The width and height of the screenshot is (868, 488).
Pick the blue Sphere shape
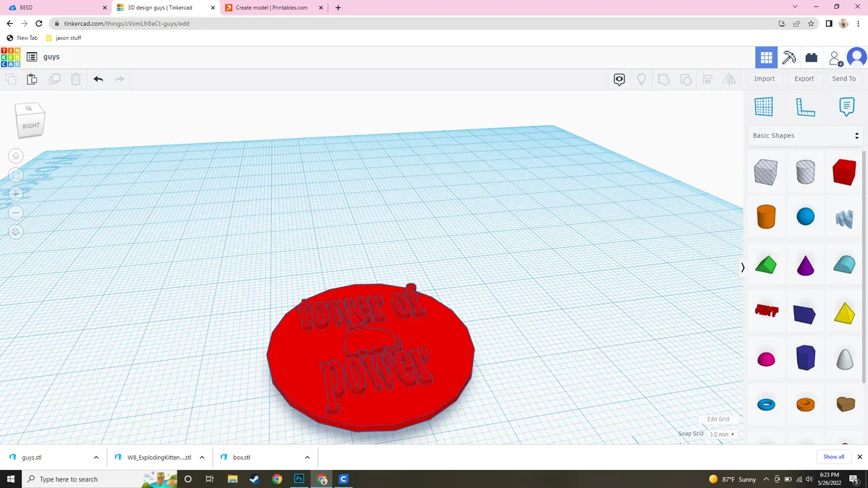805,216
